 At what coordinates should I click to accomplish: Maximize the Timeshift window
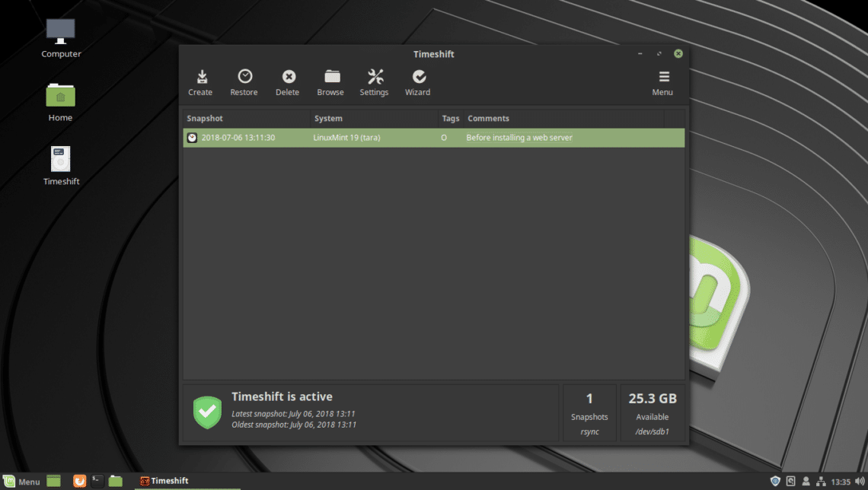coord(659,54)
